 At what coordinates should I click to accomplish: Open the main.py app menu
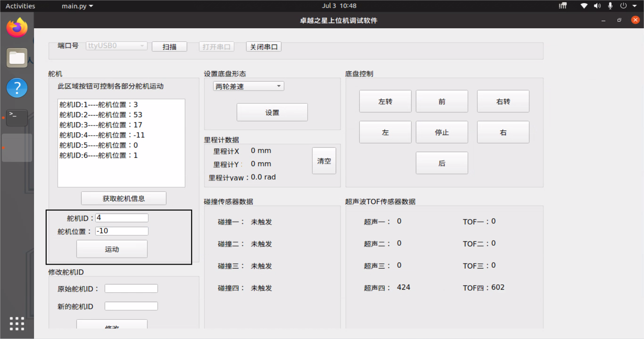(77, 6)
